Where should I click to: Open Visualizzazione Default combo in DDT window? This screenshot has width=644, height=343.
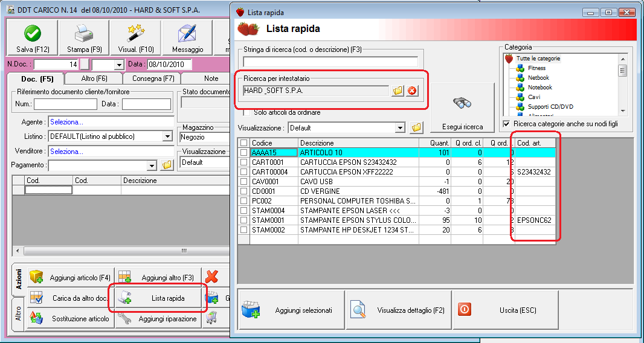tap(205, 162)
